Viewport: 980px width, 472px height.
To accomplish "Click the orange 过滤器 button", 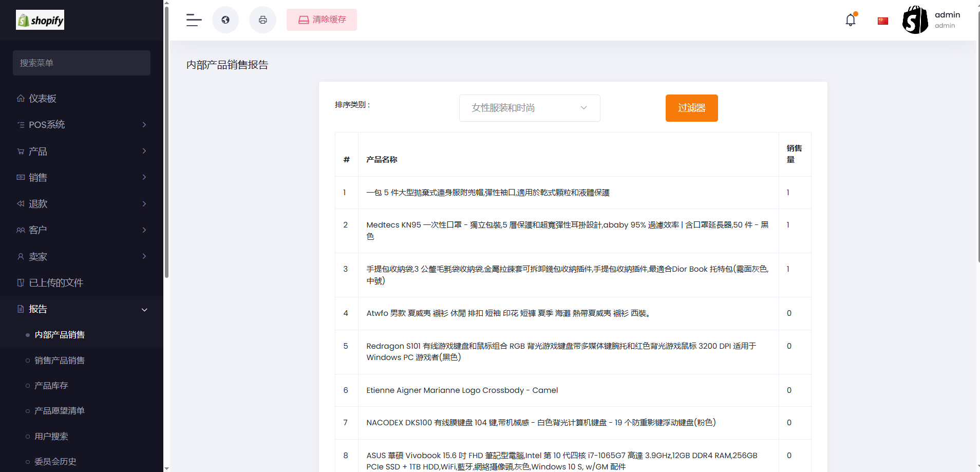I will 691,108.
